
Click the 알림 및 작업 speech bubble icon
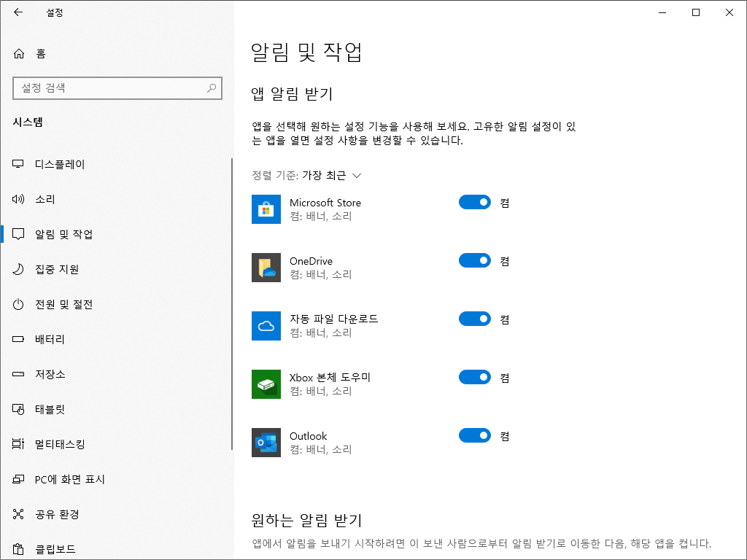18,234
